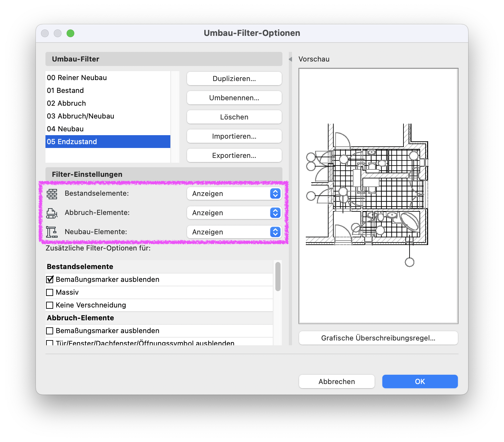Open the Abbruch-Elemente Anzeigen dropdown
504x442 pixels.
click(234, 213)
